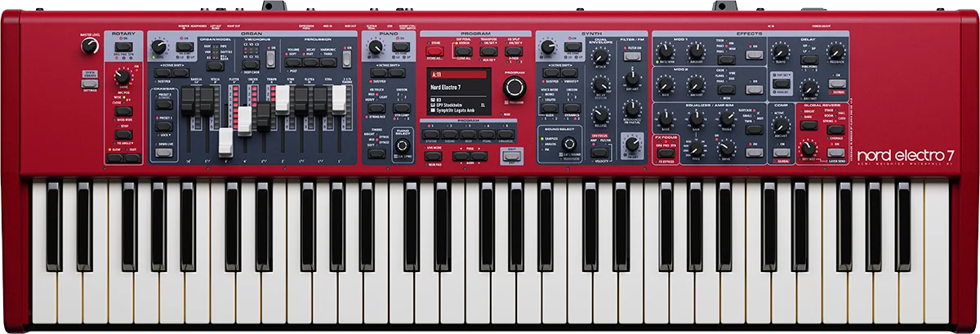Toggle the Comp On button
980x334 pixels.
781,152
